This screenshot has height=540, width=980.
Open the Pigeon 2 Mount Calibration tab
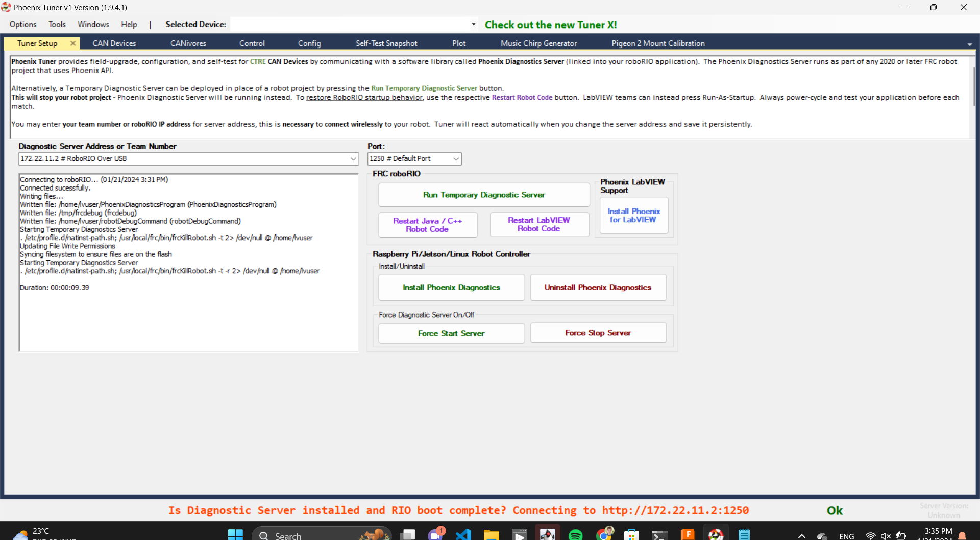click(x=658, y=43)
